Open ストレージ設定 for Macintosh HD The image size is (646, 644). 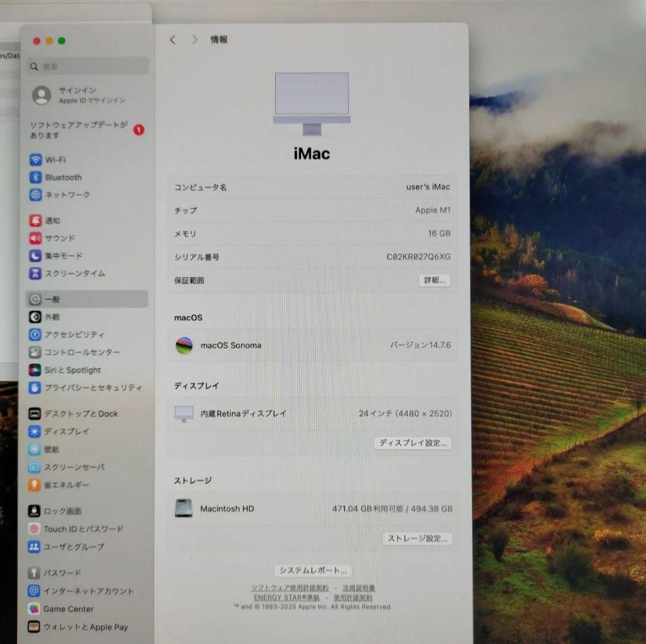pyautogui.click(x=418, y=539)
